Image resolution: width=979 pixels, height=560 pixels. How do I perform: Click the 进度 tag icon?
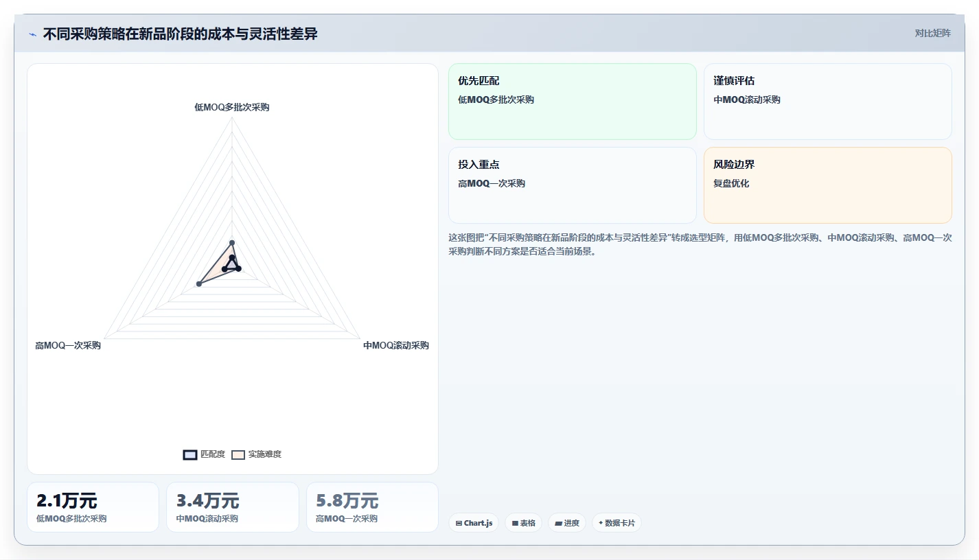pyautogui.click(x=559, y=523)
